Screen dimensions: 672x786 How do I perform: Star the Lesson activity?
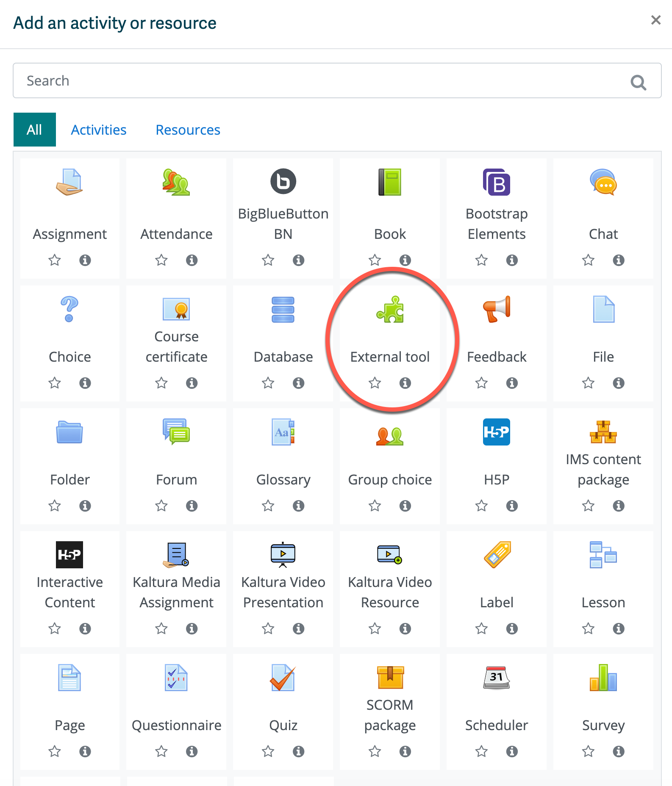coord(588,628)
